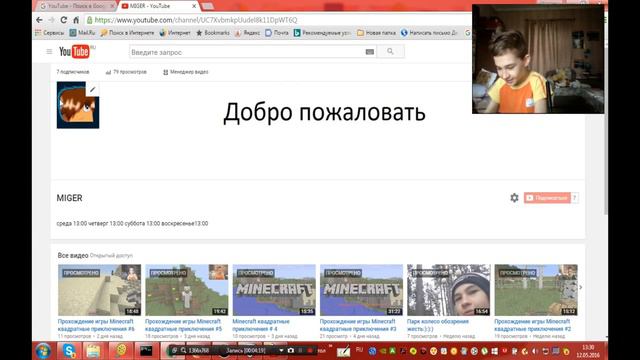Click the MIGER channel name
The height and width of the screenshot is (360, 640).
pyautogui.click(x=69, y=198)
